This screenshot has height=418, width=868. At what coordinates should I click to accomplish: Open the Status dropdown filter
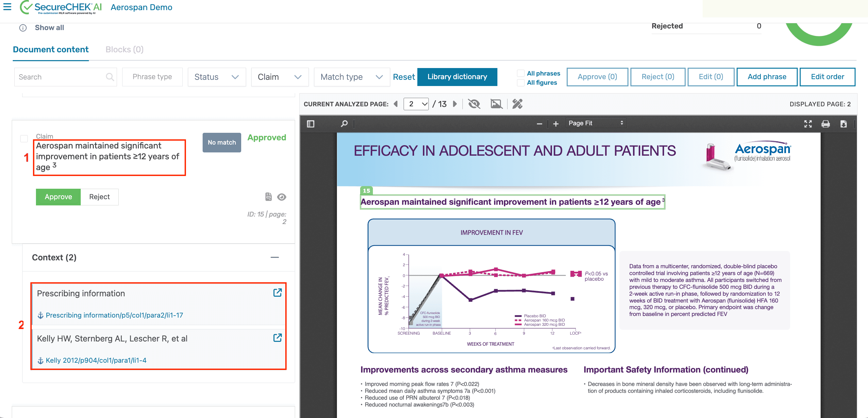pyautogui.click(x=217, y=77)
